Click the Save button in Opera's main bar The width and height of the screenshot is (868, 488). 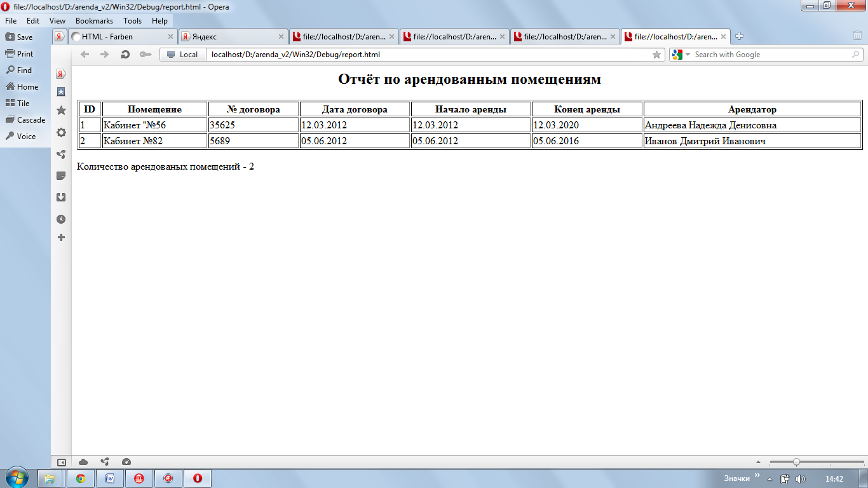(19, 37)
